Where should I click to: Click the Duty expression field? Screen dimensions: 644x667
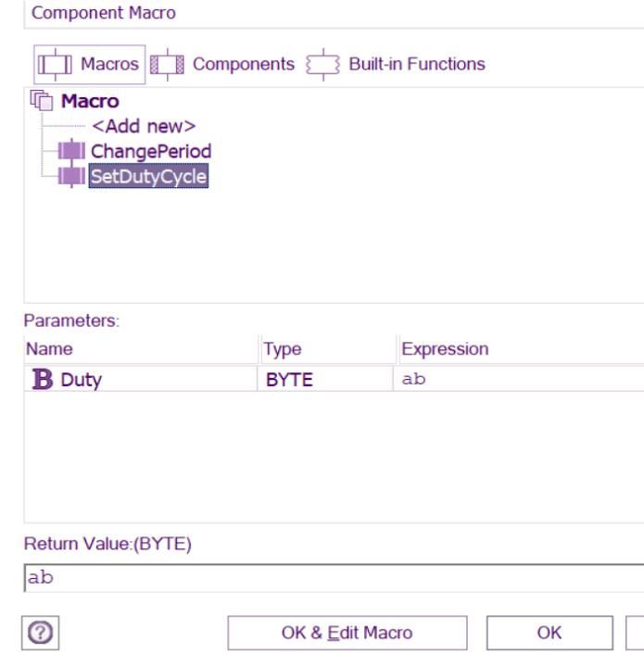(x=519, y=380)
